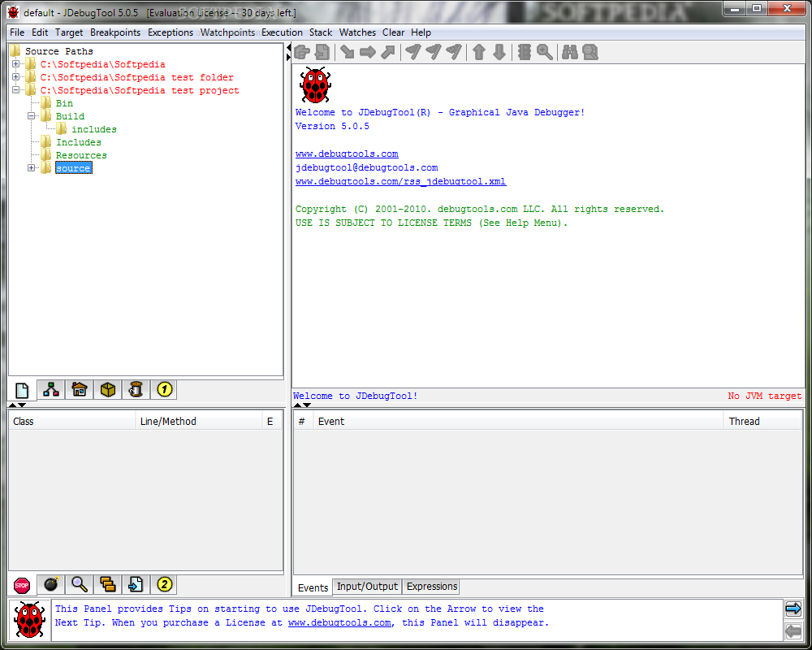
Task: Click the binoculars find toolbar icon
Action: click(570, 52)
